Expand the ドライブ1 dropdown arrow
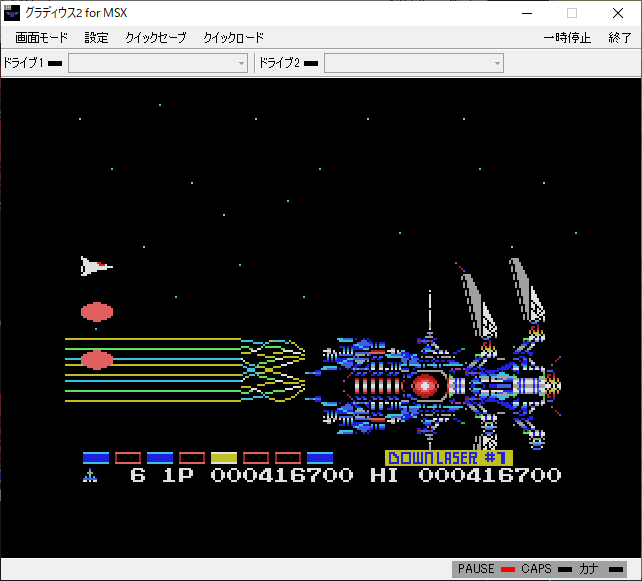 coord(241,63)
